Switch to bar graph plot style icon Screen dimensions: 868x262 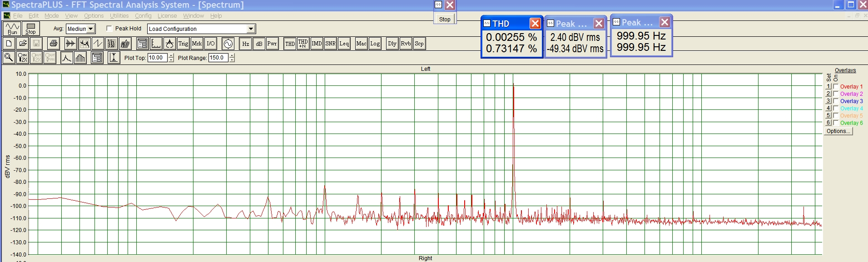[80, 58]
